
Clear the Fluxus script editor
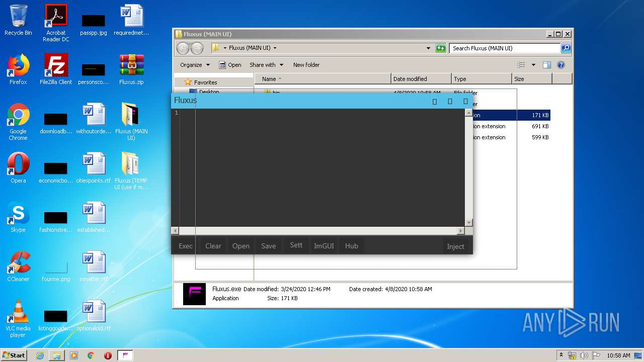click(x=213, y=246)
